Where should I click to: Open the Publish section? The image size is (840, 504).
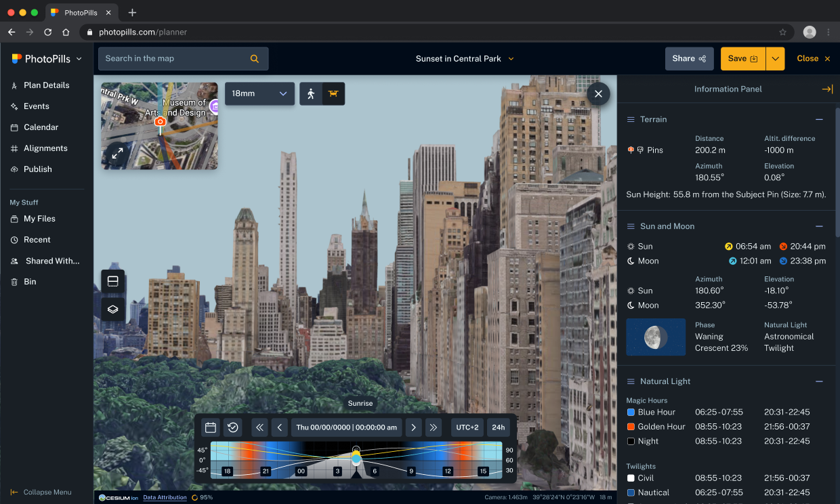click(31, 169)
